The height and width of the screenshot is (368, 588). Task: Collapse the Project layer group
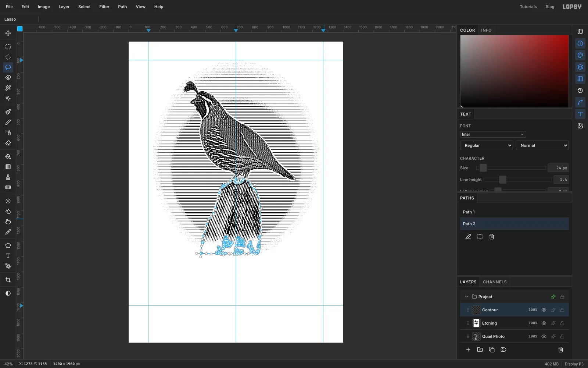pos(467,297)
